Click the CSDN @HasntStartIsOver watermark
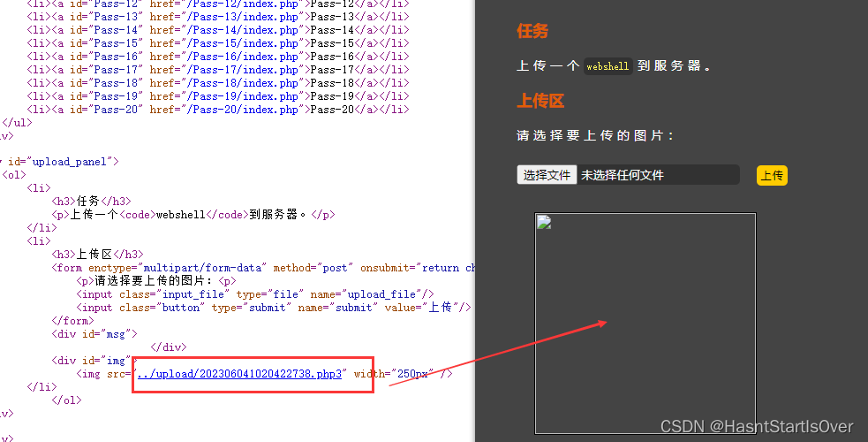This screenshot has width=868, height=442. coord(757,426)
